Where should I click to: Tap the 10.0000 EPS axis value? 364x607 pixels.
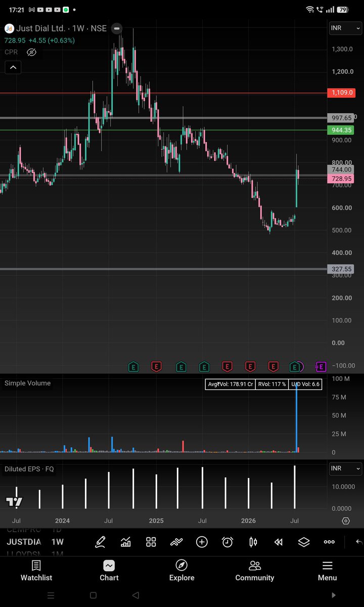point(344,487)
